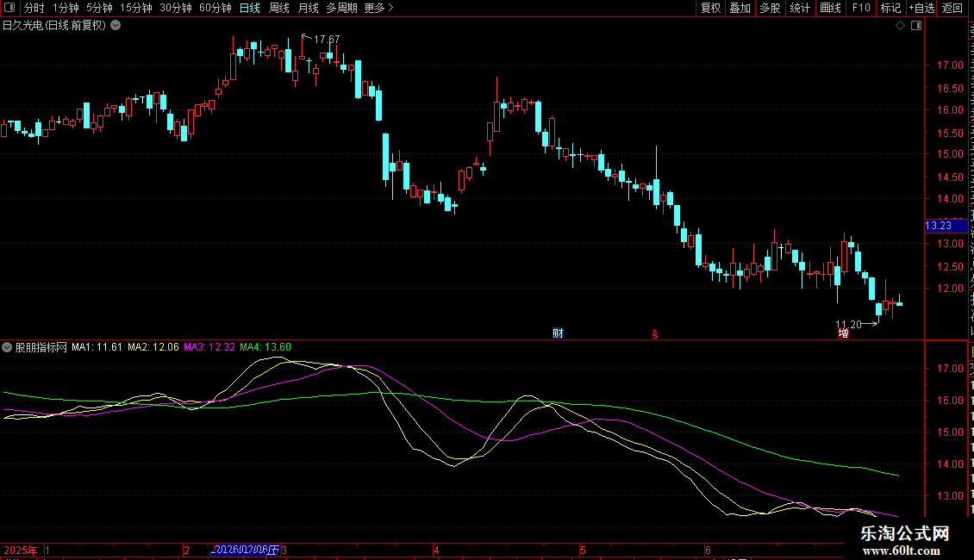
Task: Click the 17.67 high price label
Action: point(327,39)
